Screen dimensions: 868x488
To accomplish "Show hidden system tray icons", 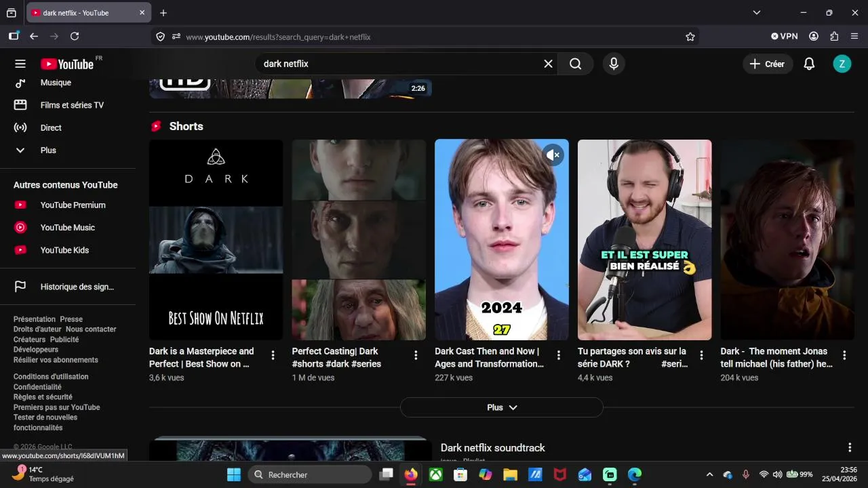I will [709, 474].
